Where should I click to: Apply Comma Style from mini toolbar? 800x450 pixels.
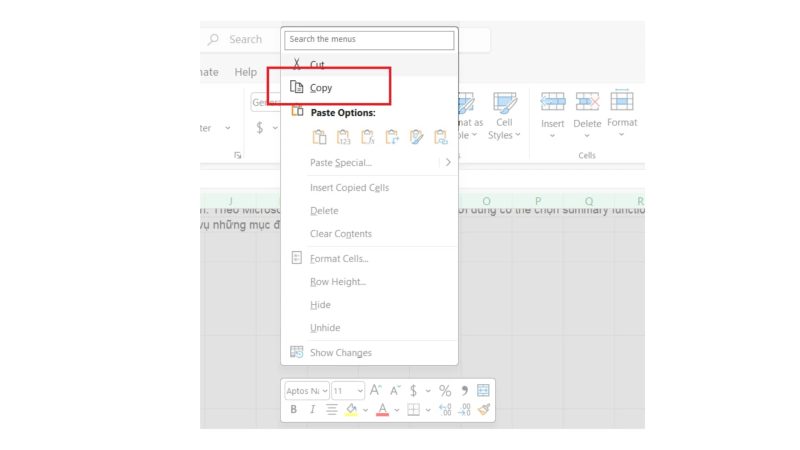click(464, 391)
